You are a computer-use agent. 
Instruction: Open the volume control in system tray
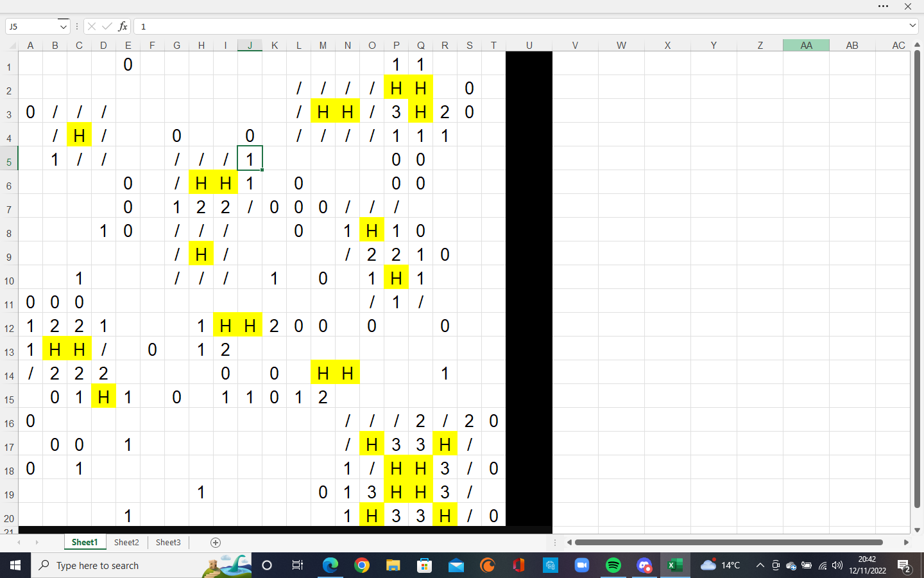tap(837, 565)
